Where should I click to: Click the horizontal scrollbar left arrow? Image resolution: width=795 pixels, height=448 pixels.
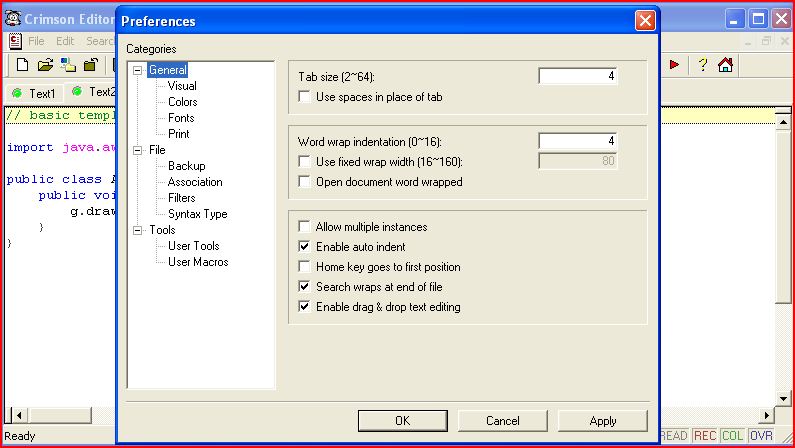19,416
